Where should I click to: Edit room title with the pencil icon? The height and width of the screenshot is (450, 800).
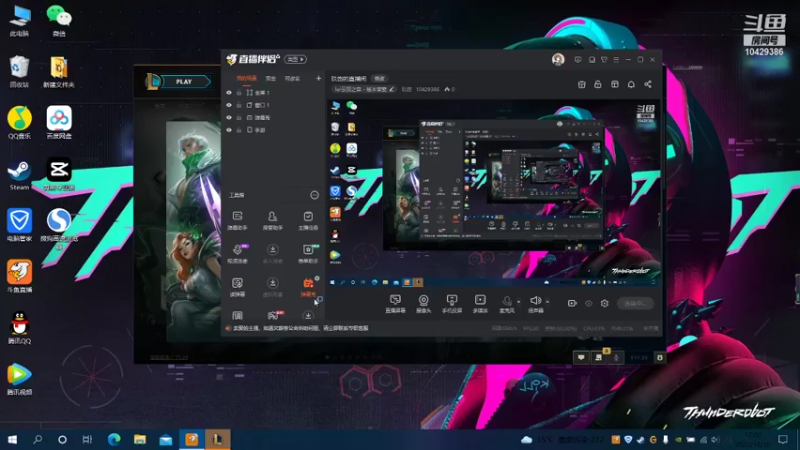click(x=392, y=89)
